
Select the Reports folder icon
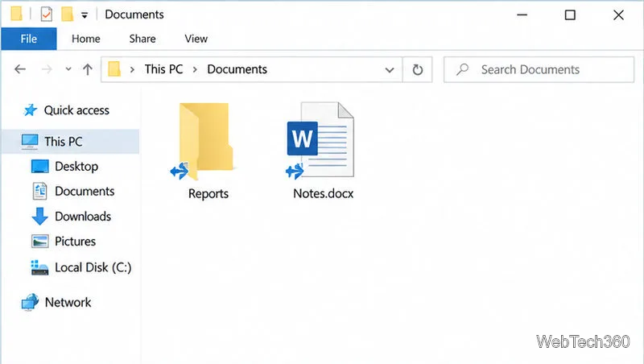tap(206, 142)
